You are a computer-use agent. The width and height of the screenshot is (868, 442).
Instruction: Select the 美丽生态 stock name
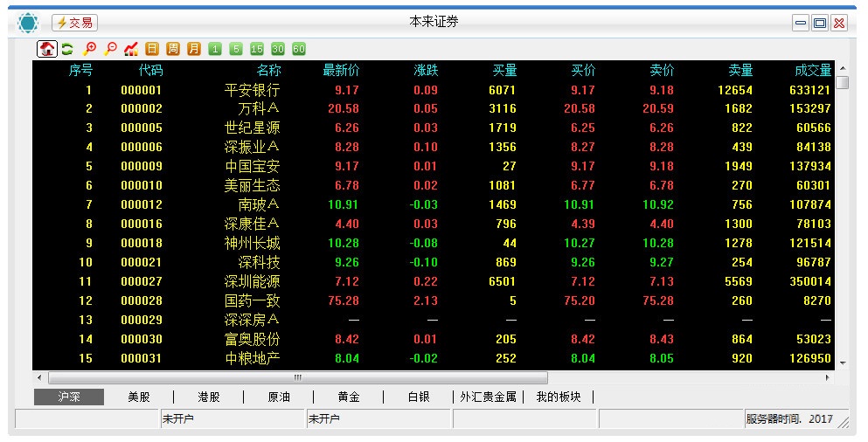(253, 185)
